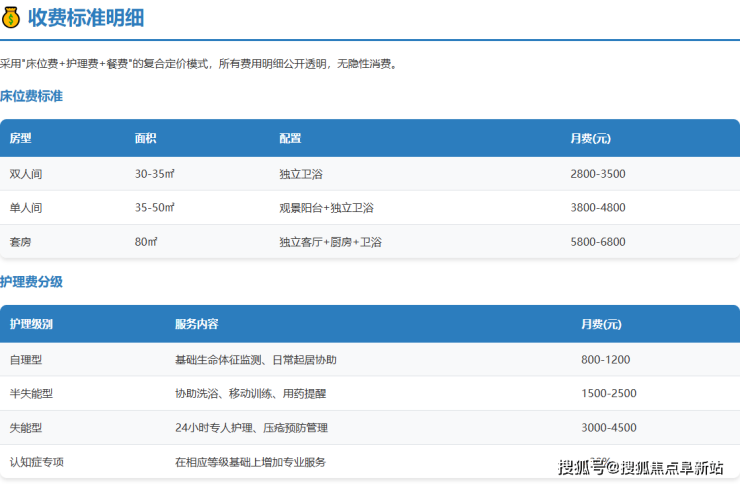Click the 配置 column header
This screenshot has width=740, height=484.
(x=290, y=139)
